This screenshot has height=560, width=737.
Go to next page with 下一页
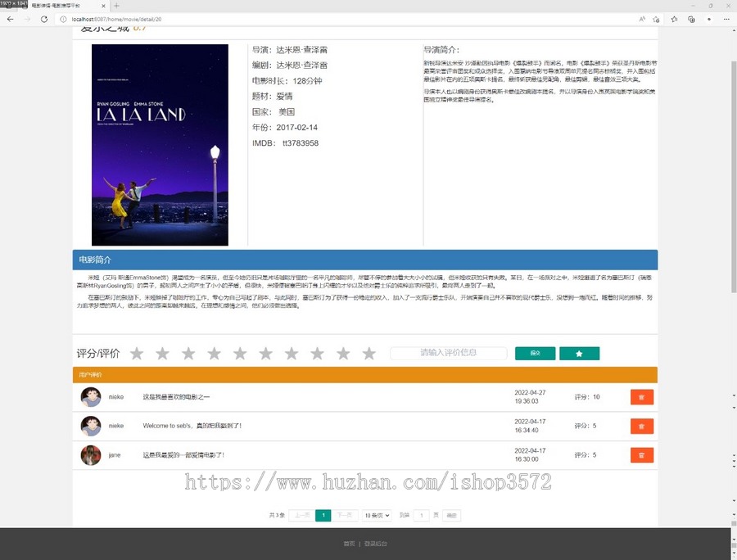click(x=345, y=515)
